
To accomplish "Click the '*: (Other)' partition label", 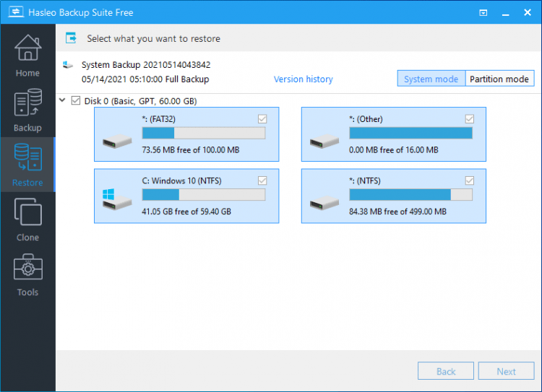I will [x=366, y=119].
